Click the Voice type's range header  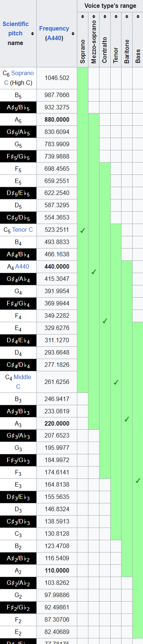[110, 6]
